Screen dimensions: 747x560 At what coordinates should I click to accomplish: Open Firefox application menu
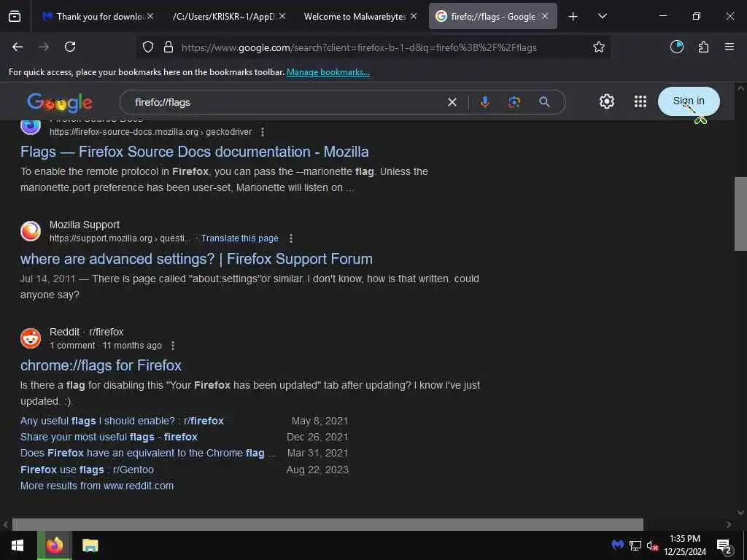(729, 47)
